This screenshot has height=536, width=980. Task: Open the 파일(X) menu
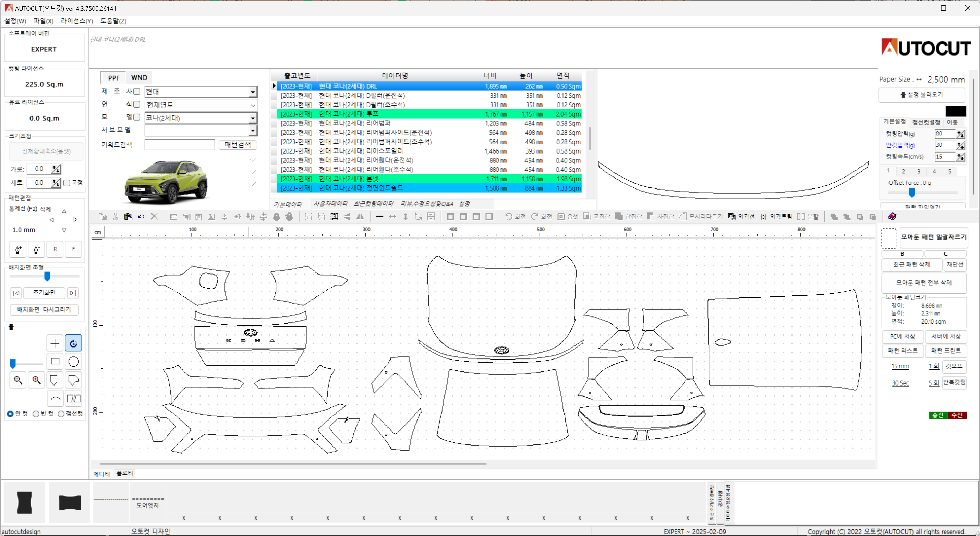point(44,21)
